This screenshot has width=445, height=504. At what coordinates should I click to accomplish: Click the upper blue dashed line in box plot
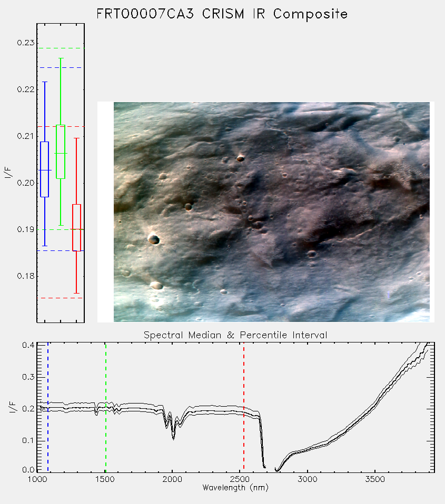click(60, 68)
